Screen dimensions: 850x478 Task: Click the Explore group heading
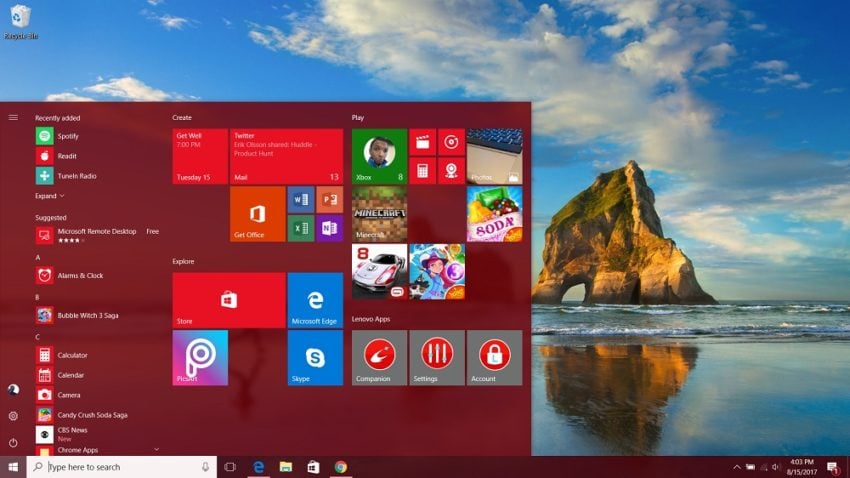tap(183, 261)
